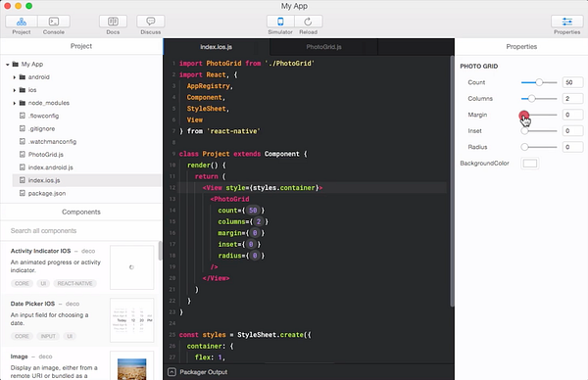Click the Count value field
Screen dimensions: 588x380
point(572,82)
